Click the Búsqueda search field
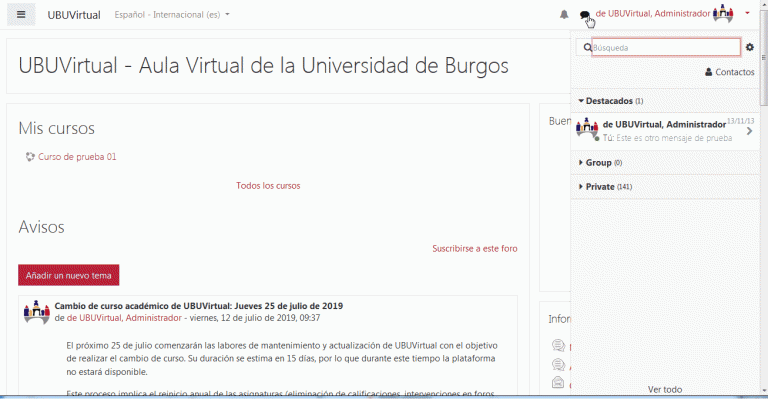The height and width of the screenshot is (399, 768). point(666,47)
